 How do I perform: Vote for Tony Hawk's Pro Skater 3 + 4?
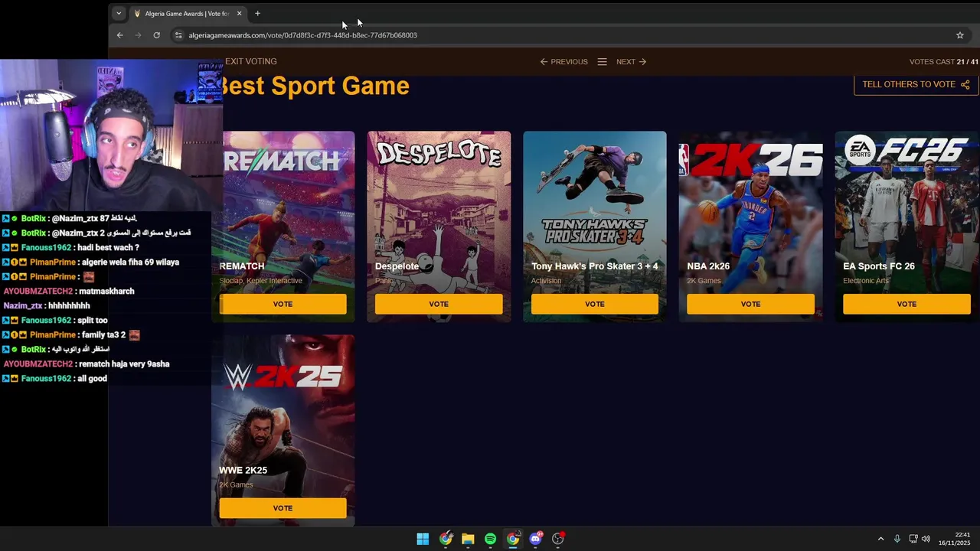tap(595, 304)
